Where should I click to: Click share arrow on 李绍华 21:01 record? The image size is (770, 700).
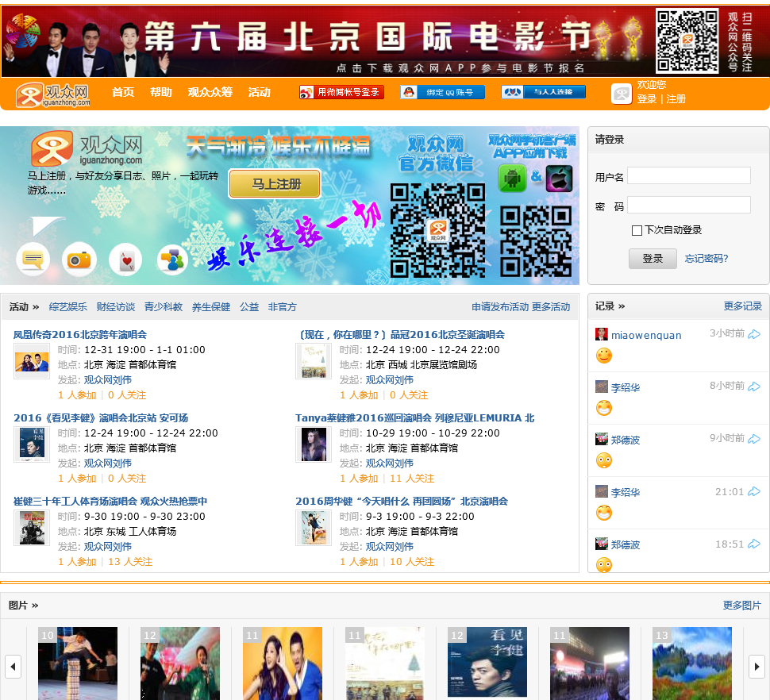click(x=754, y=491)
